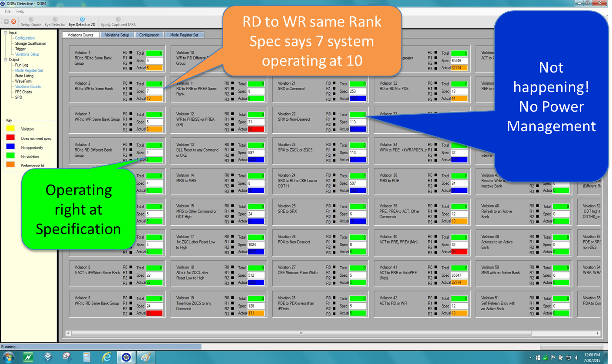This screenshot has height=364, width=612.
Task: Click the gray Run arrow toolbar icon
Action: 6,21
